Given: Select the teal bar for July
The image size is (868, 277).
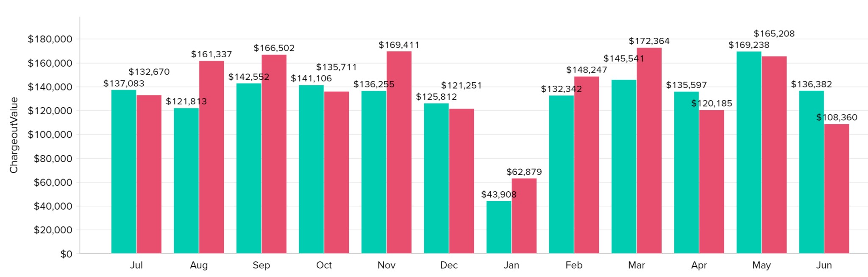Looking at the screenshot, I should point(124,172).
